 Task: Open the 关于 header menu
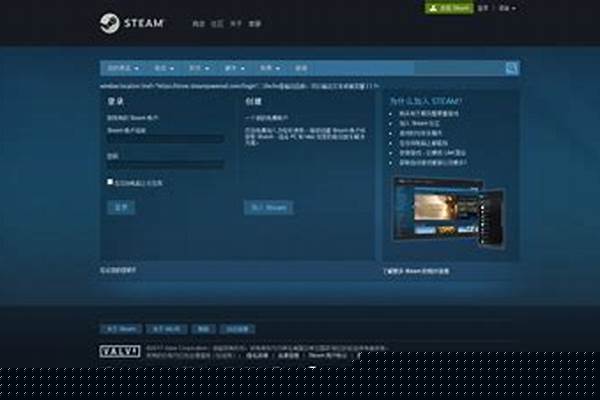pos(236,24)
